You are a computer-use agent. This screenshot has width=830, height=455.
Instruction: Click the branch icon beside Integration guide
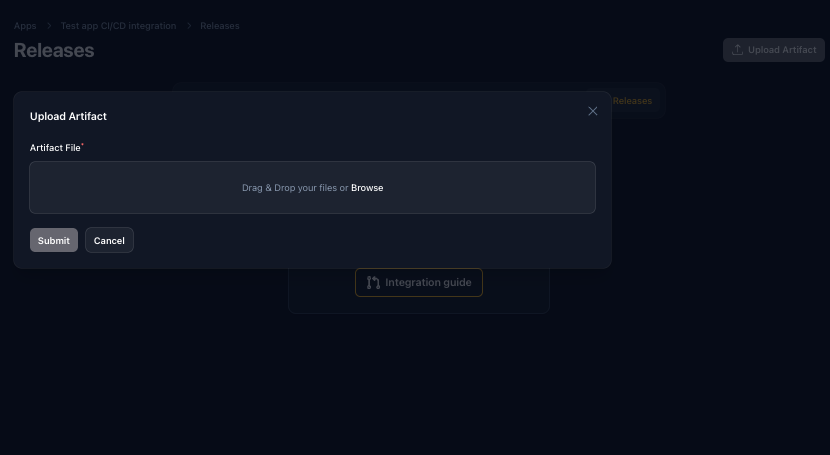[373, 283]
